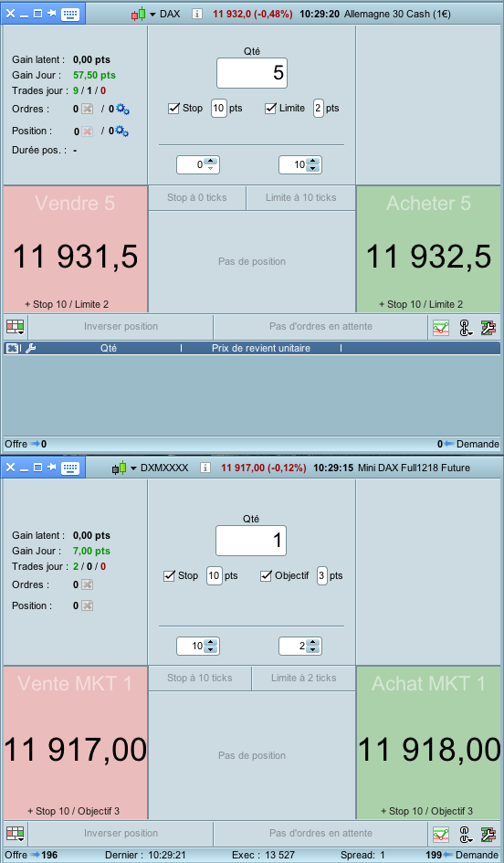504x863 pixels.
Task: Open the candlestick chart icon beside DXMXXXX
Action: coord(120,468)
